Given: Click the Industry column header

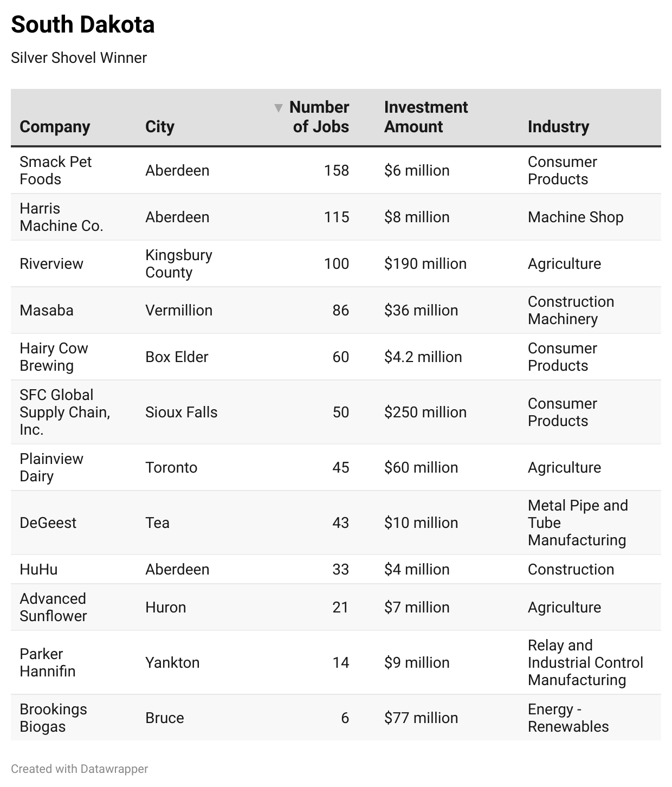Looking at the screenshot, I should pyautogui.click(x=558, y=127).
